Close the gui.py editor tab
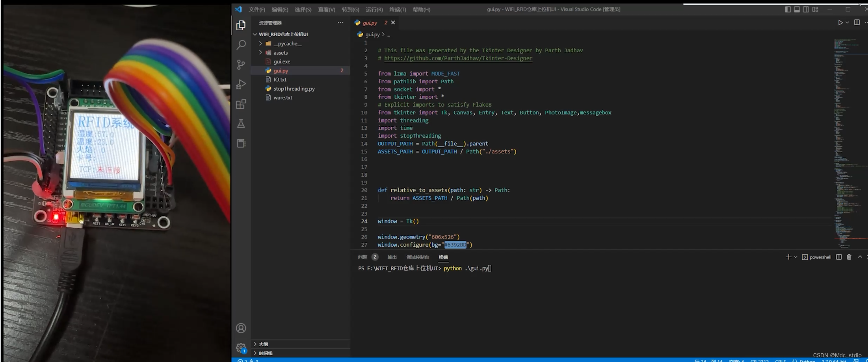This screenshot has height=362, width=868. click(393, 22)
